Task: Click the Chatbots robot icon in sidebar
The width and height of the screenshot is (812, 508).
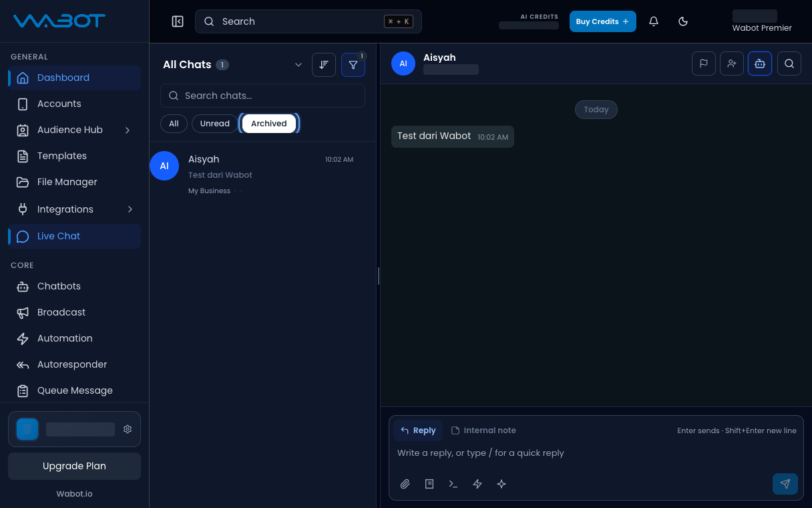Action: click(23, 286)
